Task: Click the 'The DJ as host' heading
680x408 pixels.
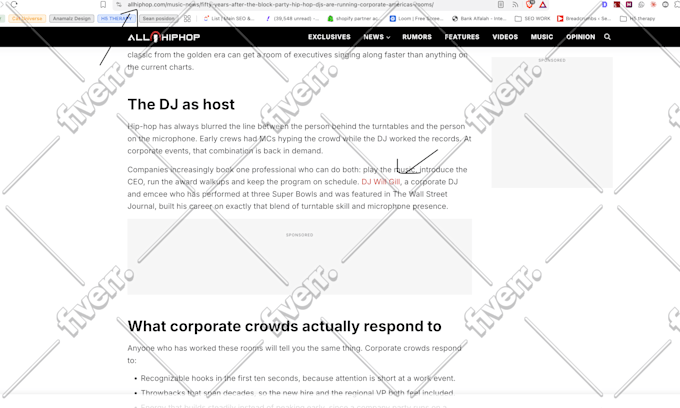Action: tap(181, 104)
